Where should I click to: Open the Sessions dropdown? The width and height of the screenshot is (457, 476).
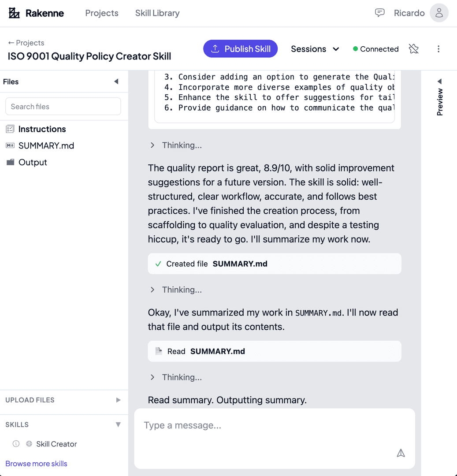tap(315, 49)
